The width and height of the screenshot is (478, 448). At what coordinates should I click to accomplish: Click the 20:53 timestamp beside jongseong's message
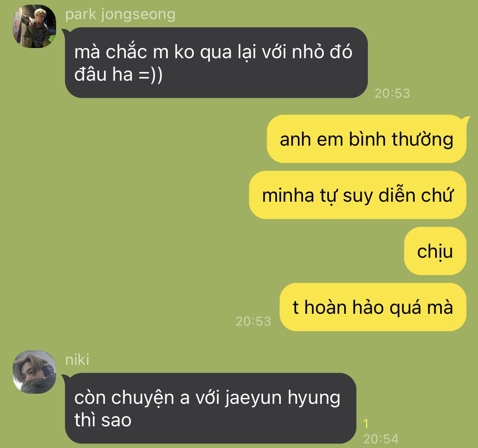(392, 93)
